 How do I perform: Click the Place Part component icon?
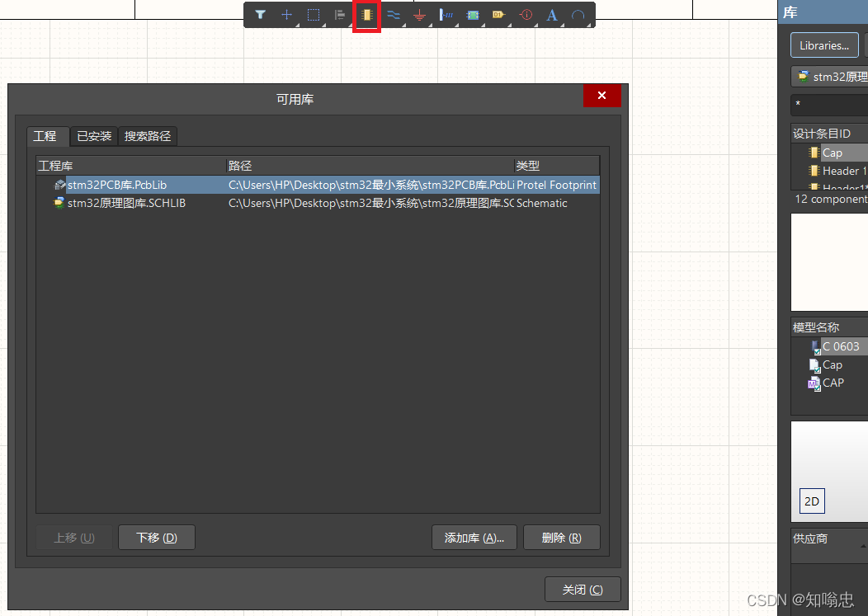click(x=366, y=15)
